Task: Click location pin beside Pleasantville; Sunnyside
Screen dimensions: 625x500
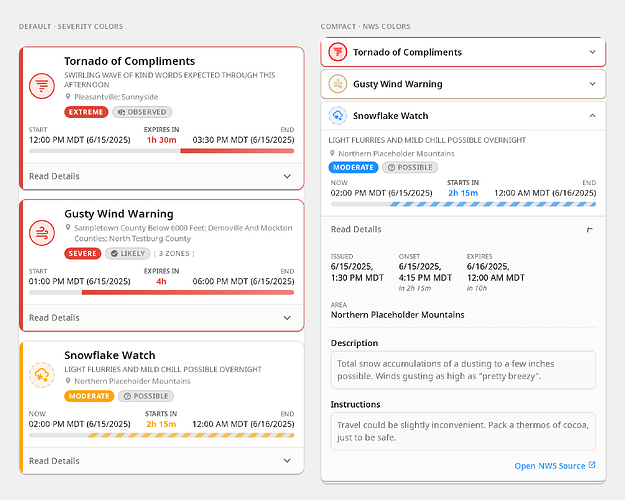Action: coord(68,96)
